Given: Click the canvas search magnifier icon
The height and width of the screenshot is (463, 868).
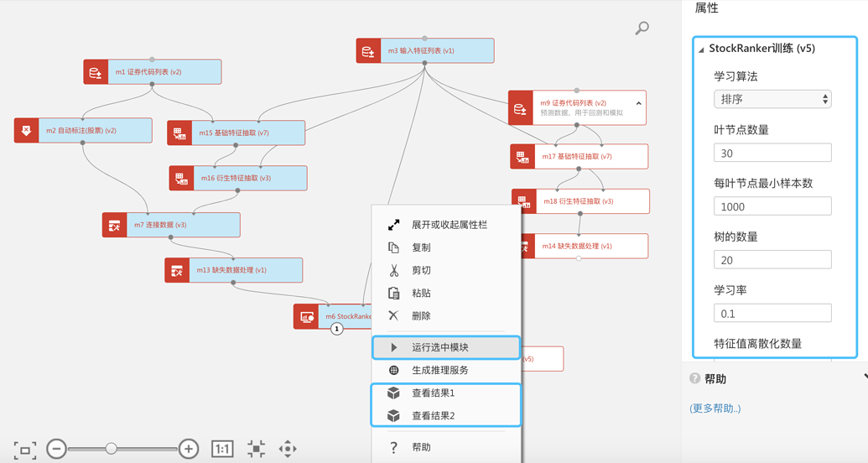Looking at the screenshot, I should 642,28.
